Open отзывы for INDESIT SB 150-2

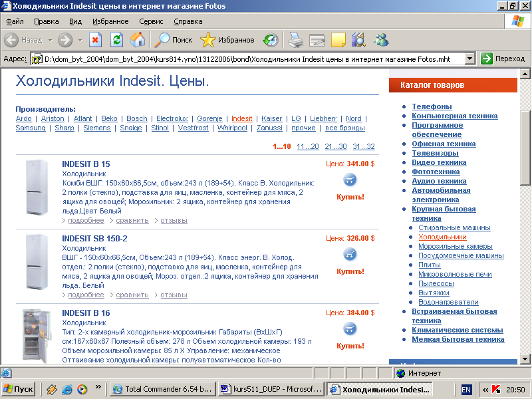pos(174,295)
